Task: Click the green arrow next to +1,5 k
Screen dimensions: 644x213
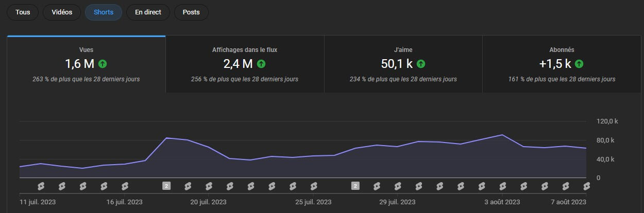Action: coord(579,64)
